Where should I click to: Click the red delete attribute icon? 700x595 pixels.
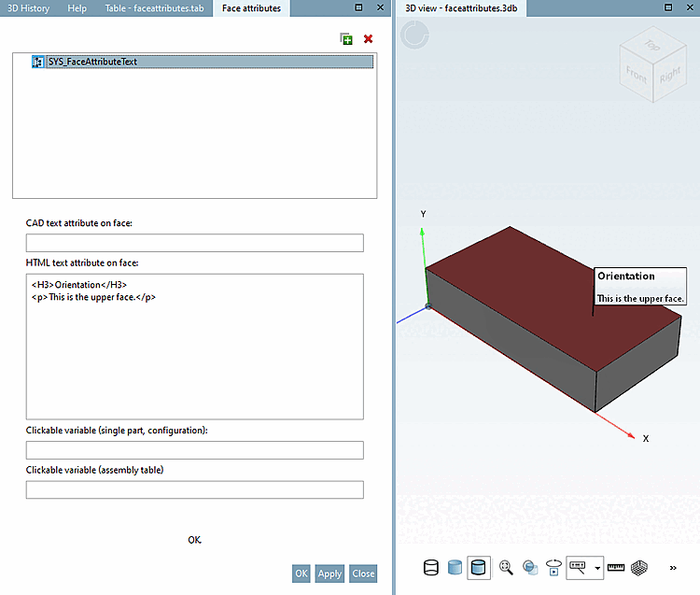(x=368, y=39)
